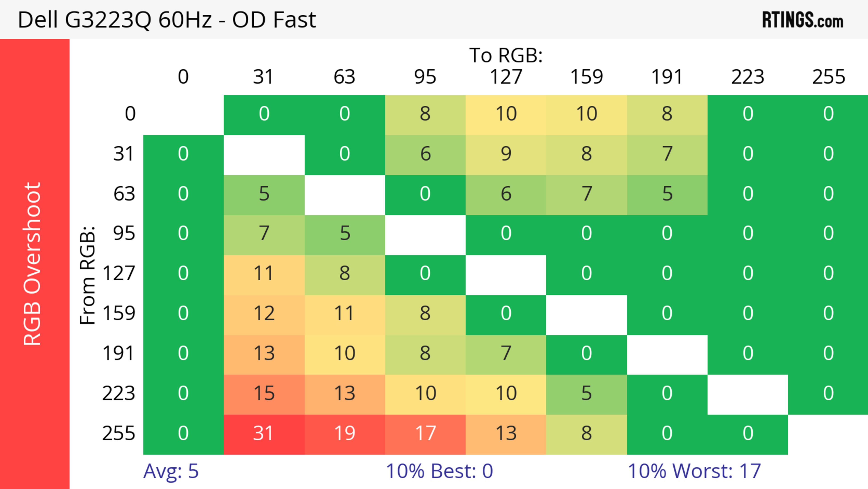Screen dimensions: 868x489
Task: Select the Avg: 5 summary text
Action: 171,471
